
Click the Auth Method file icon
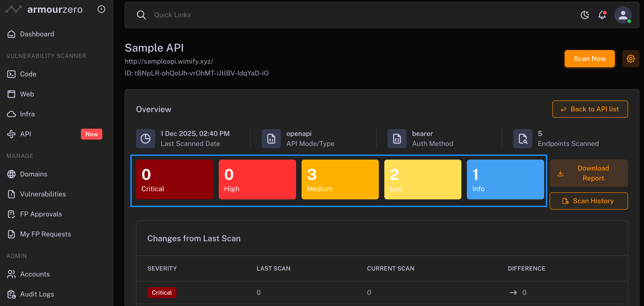pyautogui.click(x=397, y=139)
